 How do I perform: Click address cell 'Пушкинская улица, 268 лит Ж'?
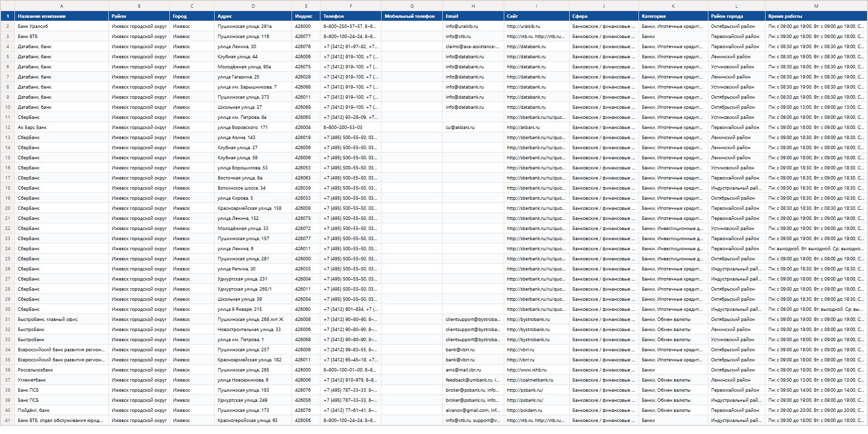(x=253, y=319)
